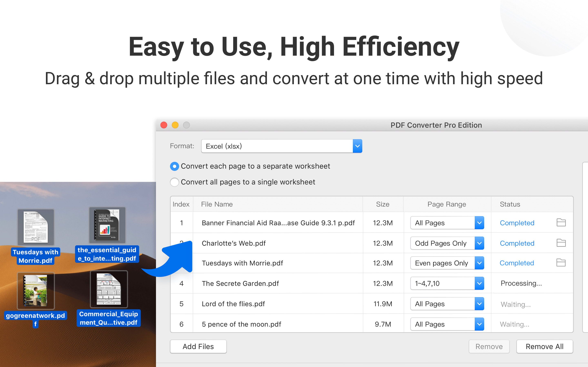Click the yellow minimize window button
Screen dimensions: 588x367
(x=175, y=125)
